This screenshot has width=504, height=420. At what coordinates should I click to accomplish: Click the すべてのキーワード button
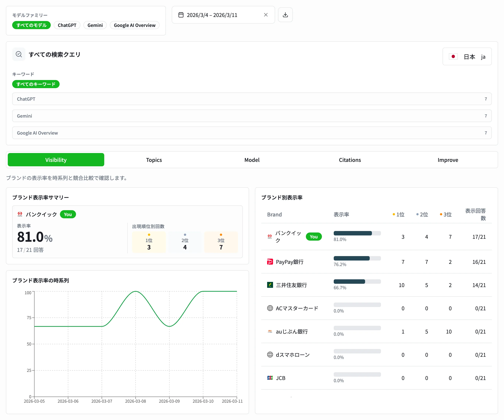tap(36, 84)
